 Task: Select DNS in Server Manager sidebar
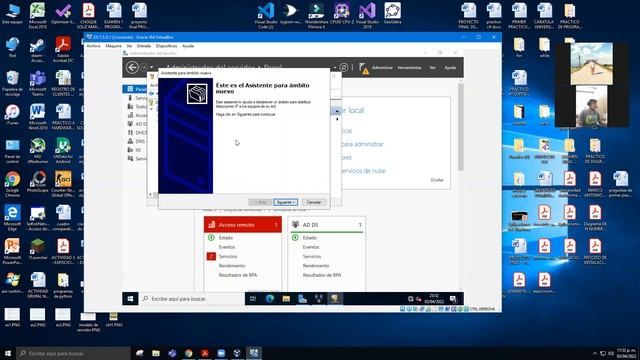click(x=136, y=141)
